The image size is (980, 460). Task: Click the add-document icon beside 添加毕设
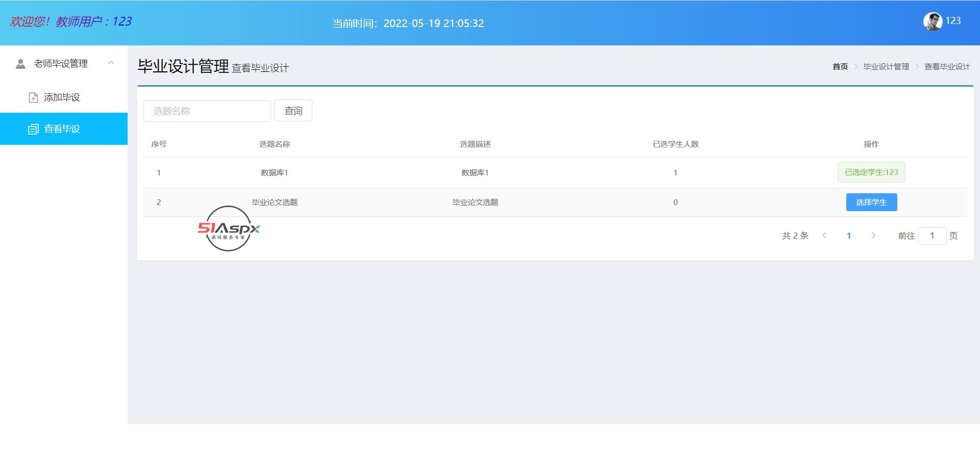click(x=33, y=97)
